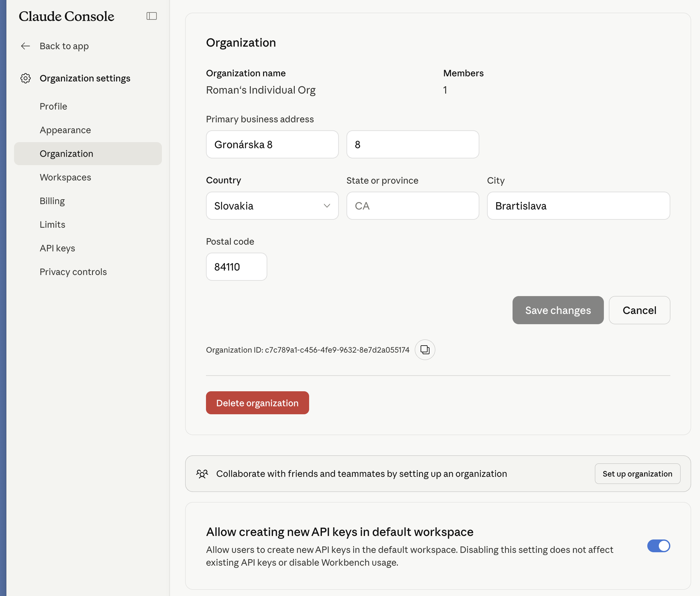
Task: Click the 'Members' label
Action: coord(463,73)
